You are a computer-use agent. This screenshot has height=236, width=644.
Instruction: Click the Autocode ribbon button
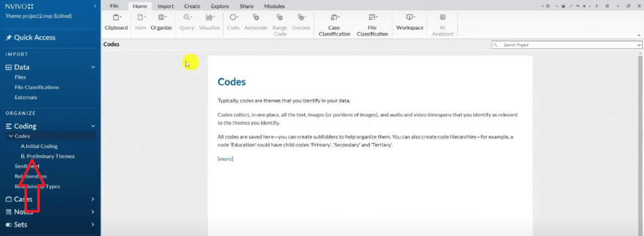pos(256,22)
